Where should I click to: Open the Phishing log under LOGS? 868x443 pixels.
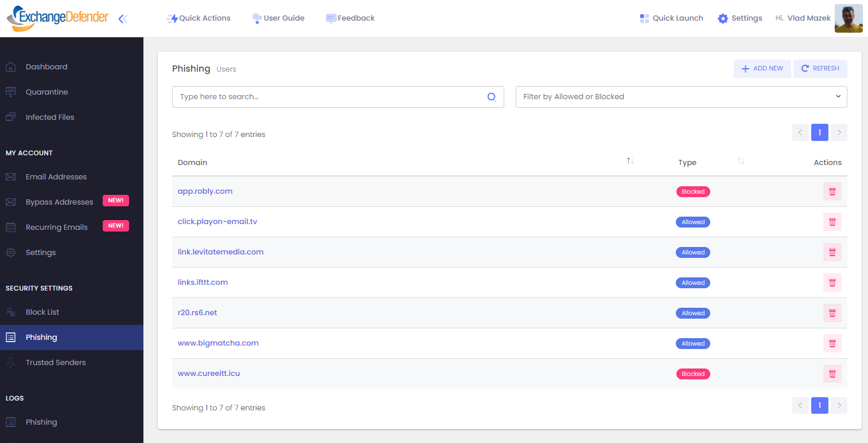[41, 422]
